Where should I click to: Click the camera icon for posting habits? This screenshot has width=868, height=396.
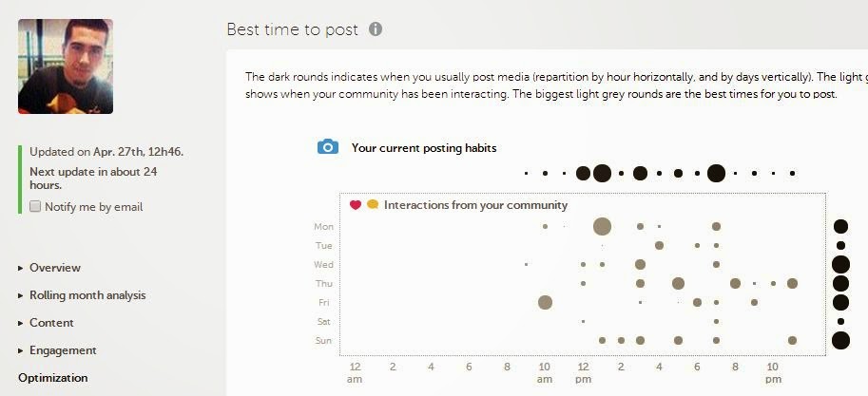point(328,147)
